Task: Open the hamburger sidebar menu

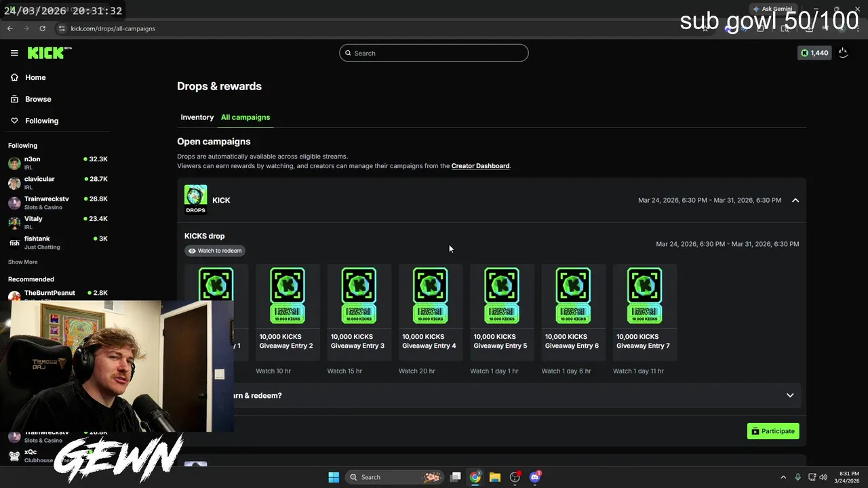Action: point(14,53)
